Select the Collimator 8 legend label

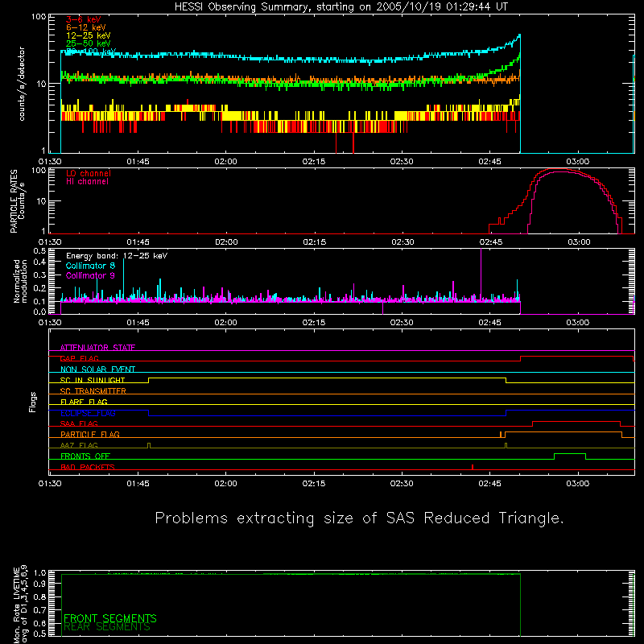(90, 266)
